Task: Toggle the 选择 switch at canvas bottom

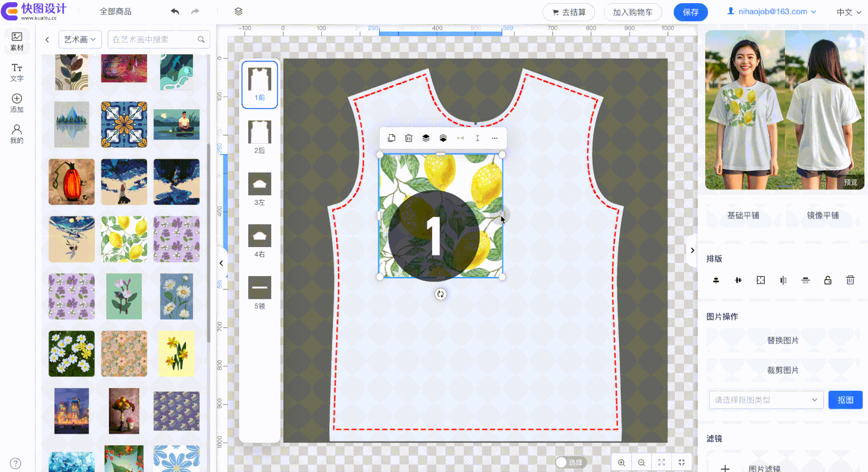Action: pyautogui.click(x=571, y=463)
